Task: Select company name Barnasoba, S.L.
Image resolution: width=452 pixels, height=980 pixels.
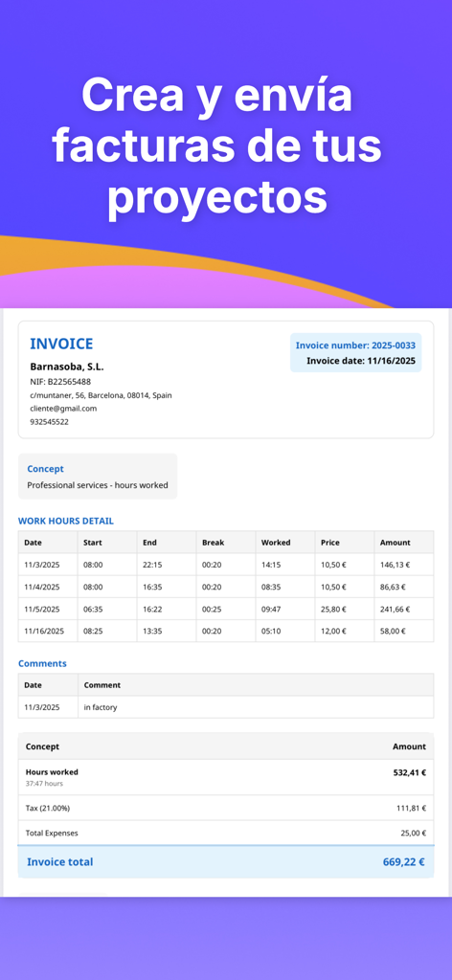Action: (67, 367)
